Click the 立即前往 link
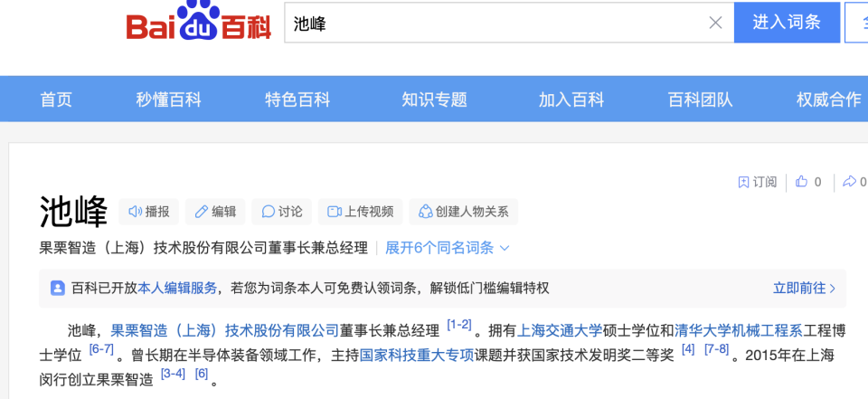The image size is (868, 399). click(805, 288)
